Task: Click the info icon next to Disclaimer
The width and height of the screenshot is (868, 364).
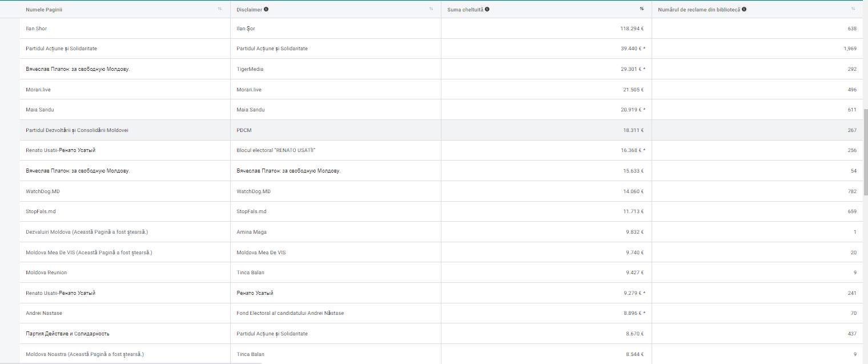Action: pos(267,9)
